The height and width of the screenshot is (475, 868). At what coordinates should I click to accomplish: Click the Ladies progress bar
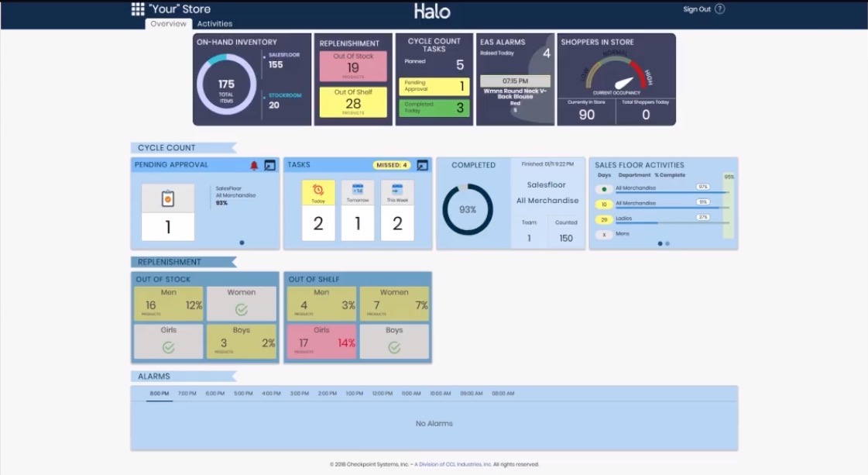[672, 223]
